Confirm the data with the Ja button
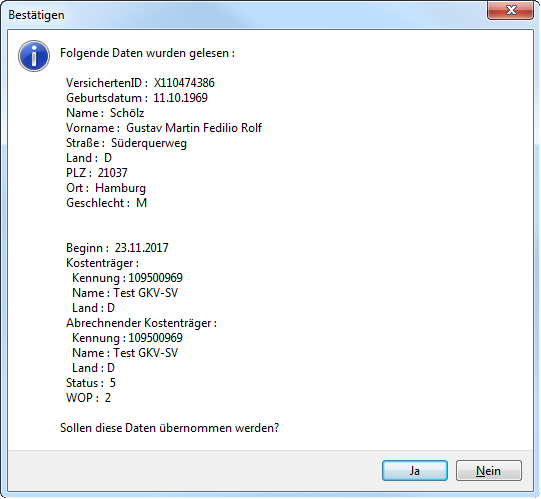Viewport: 541px width, 499px height. point(415,470)
